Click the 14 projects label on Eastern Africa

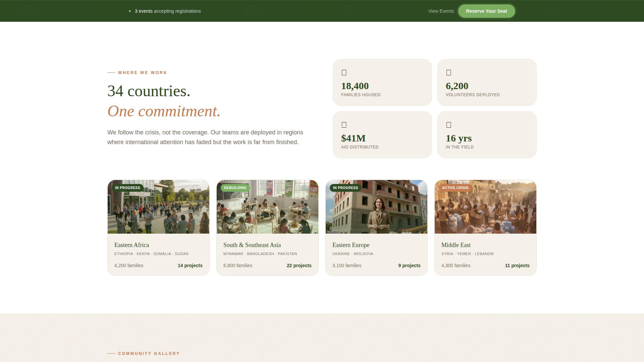click(190, 265)
